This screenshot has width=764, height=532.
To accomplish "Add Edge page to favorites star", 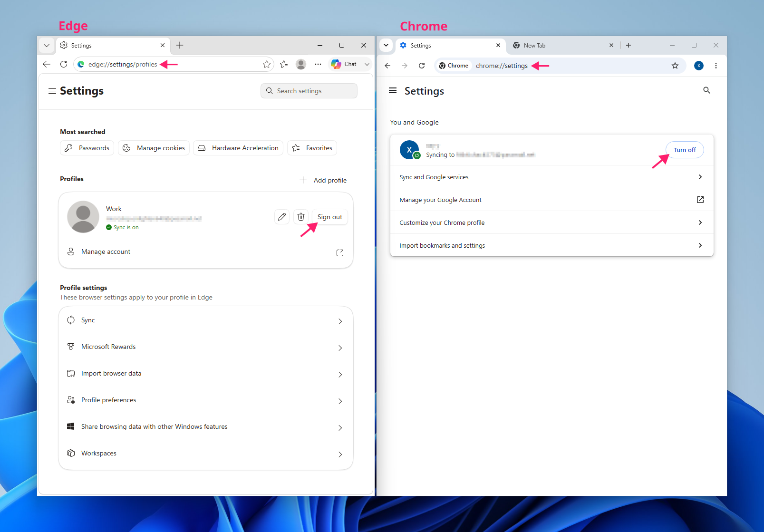I will click(x=267, y=64).
